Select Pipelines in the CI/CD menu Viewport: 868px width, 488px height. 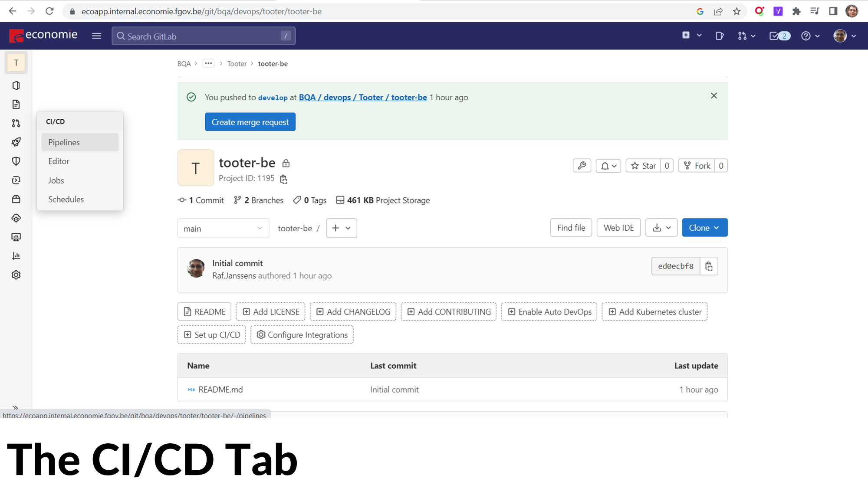pos(64,142)
